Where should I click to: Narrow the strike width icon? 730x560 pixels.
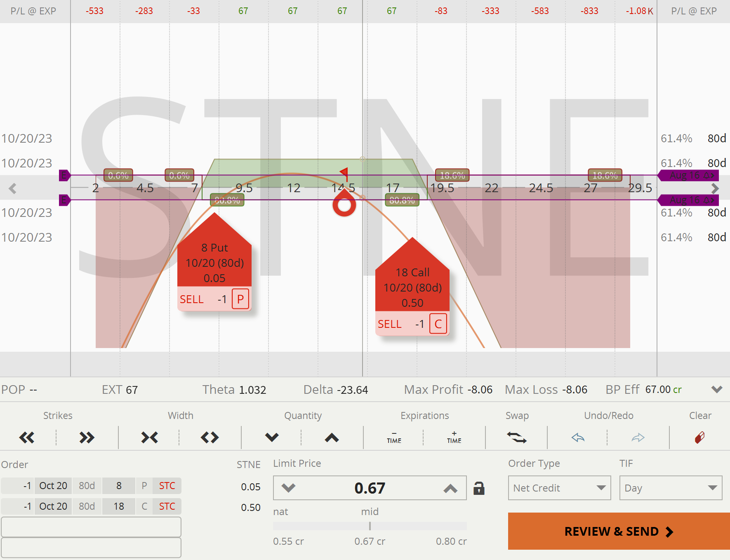pos(149,438)
